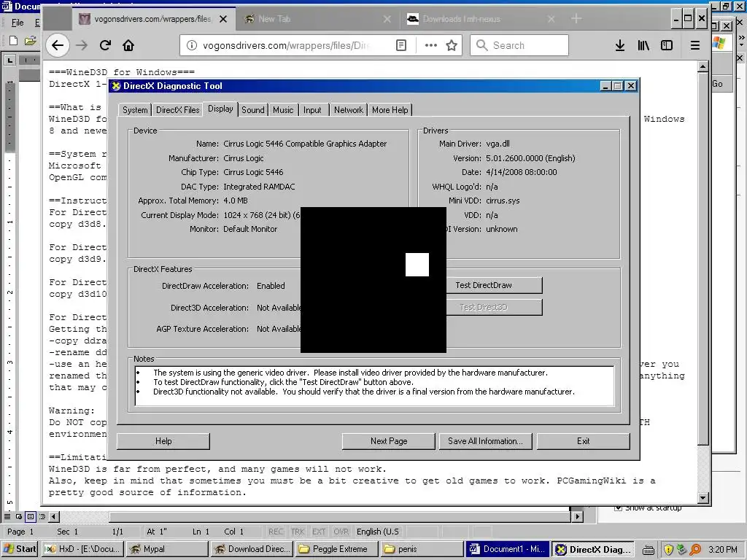Image resolution: width=747 pixels, height=560 pixels.
Task: Click the browser forward arrow
Action: (82, 45)
